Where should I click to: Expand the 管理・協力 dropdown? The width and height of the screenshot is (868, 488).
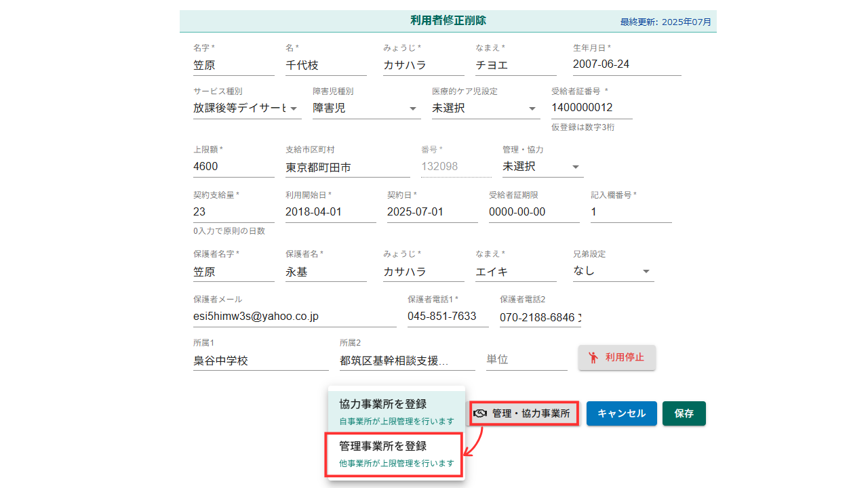(x=542, y=166)
